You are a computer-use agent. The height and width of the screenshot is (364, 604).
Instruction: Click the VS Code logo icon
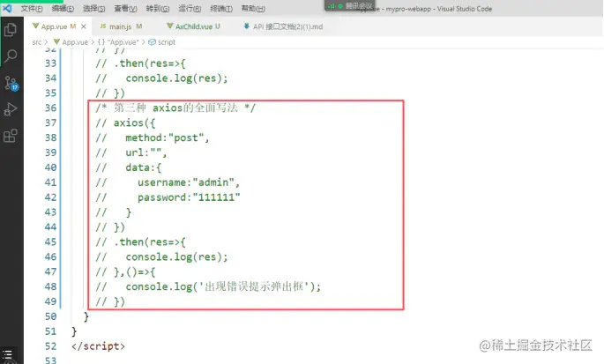pos(7,8)
